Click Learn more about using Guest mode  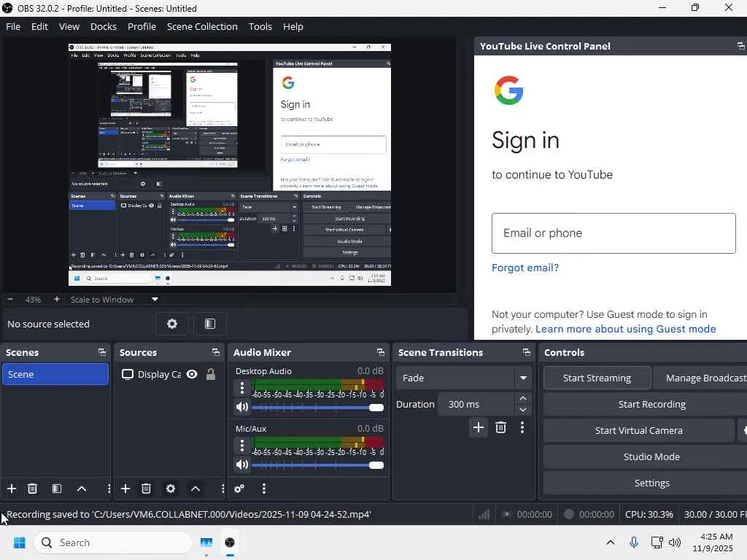point(625,329)
